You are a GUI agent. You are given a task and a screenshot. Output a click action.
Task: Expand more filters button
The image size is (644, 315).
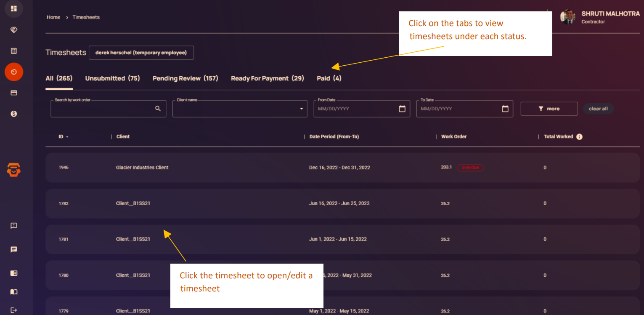pos(549,109)
